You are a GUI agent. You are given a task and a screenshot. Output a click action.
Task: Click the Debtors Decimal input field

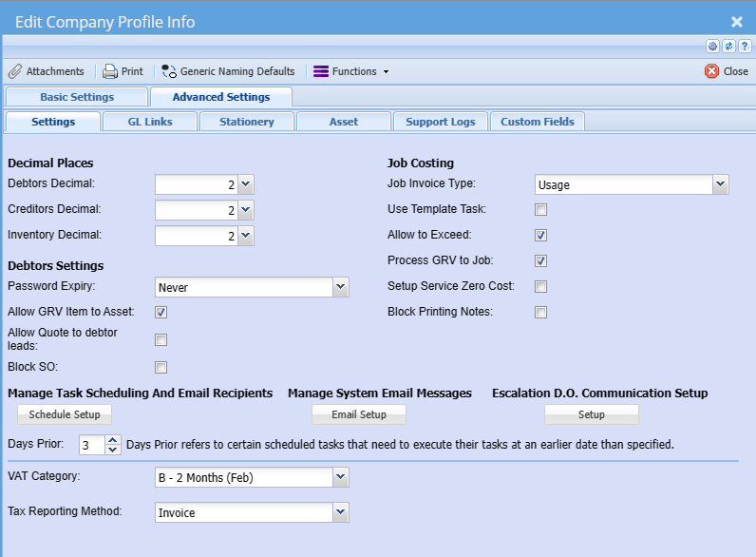pos(195,184)
